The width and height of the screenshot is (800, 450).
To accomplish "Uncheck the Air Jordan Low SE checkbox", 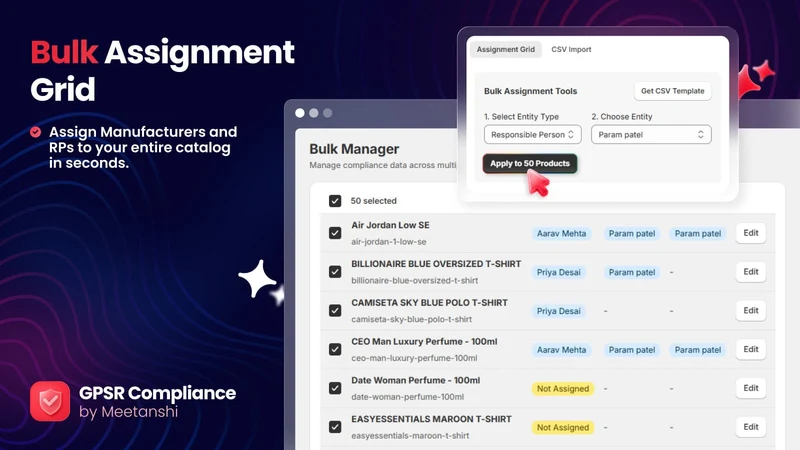I will pyautogui.click(x=335, y=233).
